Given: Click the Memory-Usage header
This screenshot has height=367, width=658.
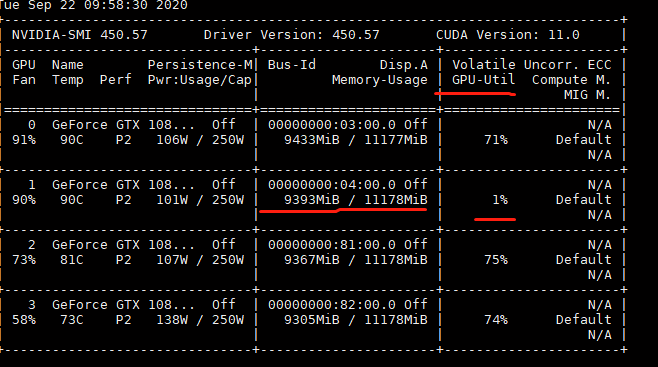Looking at the screenshot, I should [380, 80].
